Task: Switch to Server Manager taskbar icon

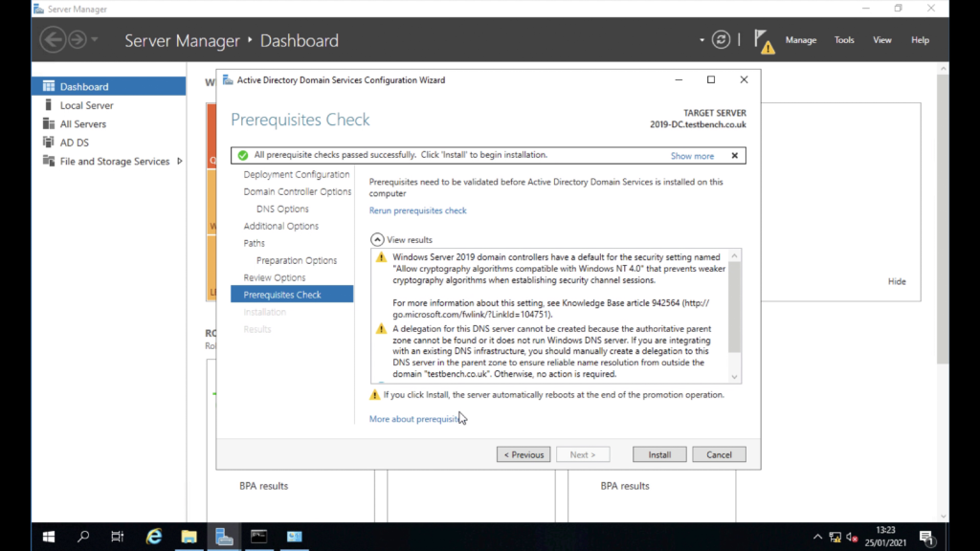Action: pyautogui.click(x=224, y=537)
